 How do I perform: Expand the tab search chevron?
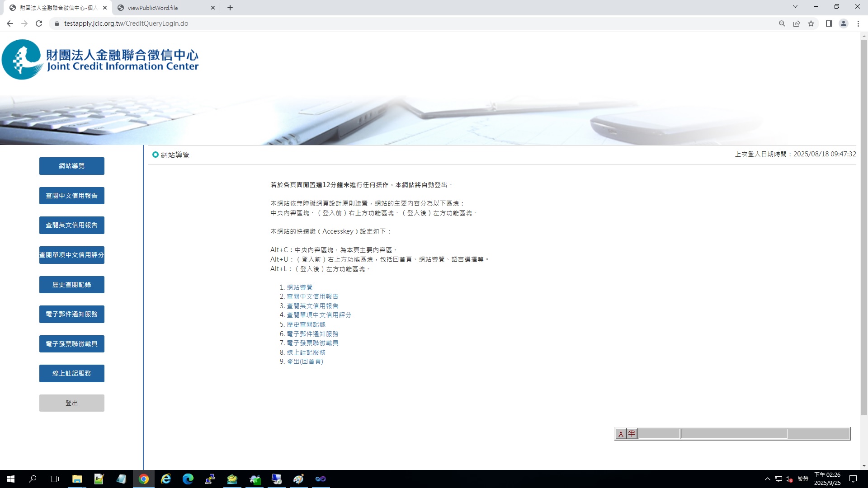[x=795, y=7]
